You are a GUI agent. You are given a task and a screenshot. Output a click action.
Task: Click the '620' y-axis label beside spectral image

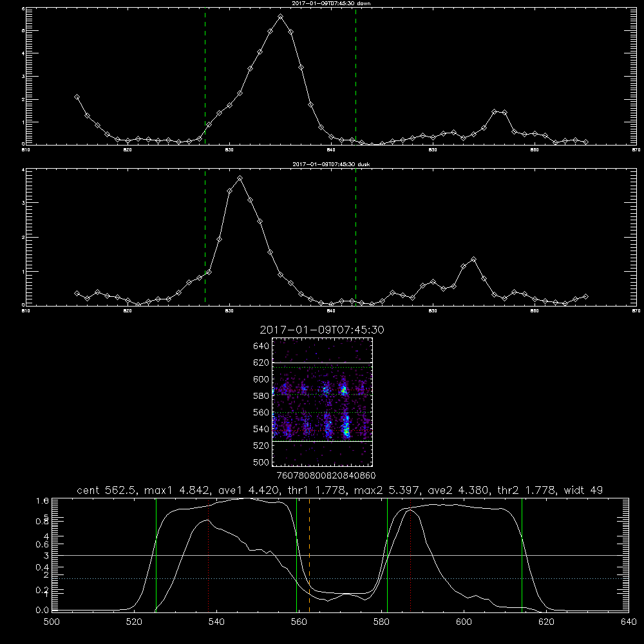[x=261, y=363]
